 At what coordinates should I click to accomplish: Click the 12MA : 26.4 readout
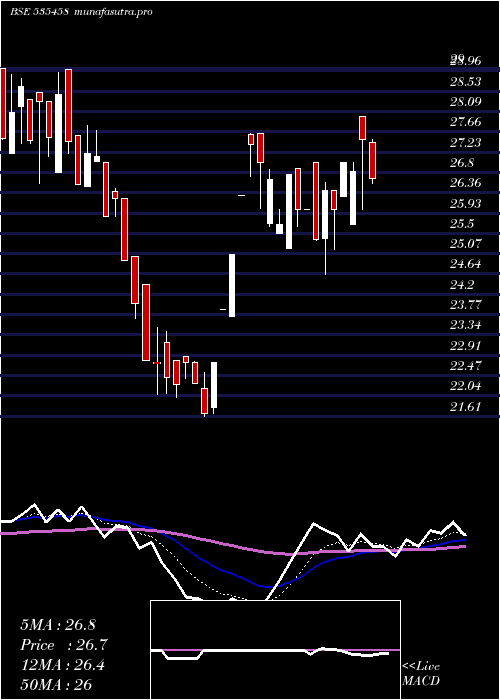(x=62, y=666)
